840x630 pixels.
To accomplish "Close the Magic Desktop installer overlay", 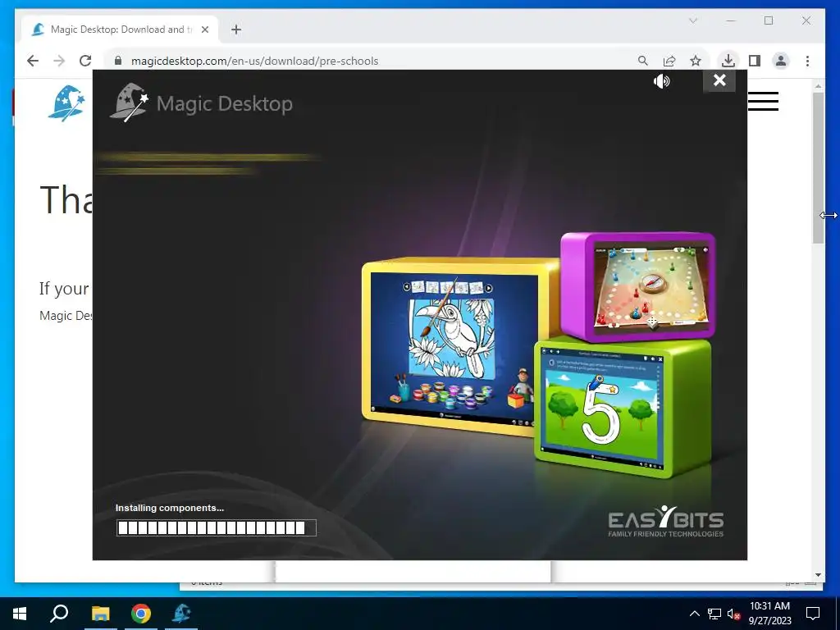I will click(x=719, y=80).
